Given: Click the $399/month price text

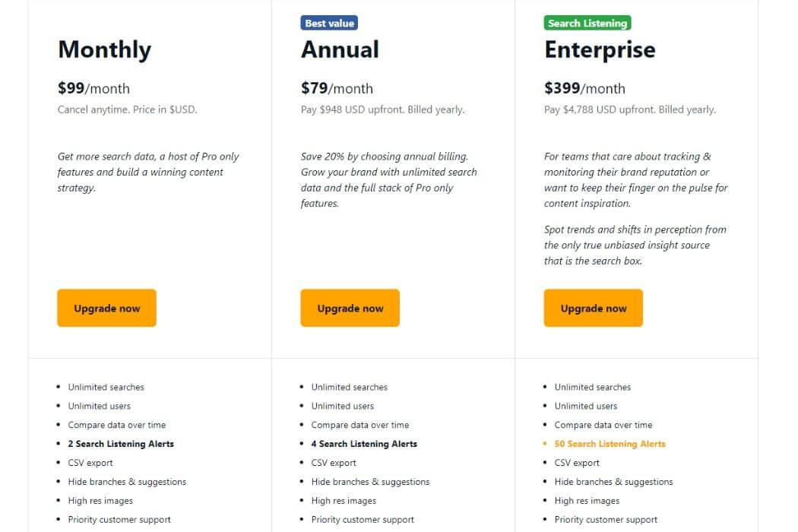Looking at the screenshot, I should pyautogui.click(x=584, y=88).
